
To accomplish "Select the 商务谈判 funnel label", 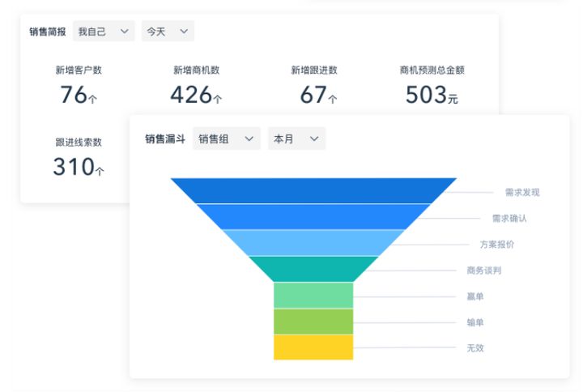I will point(483,271).
